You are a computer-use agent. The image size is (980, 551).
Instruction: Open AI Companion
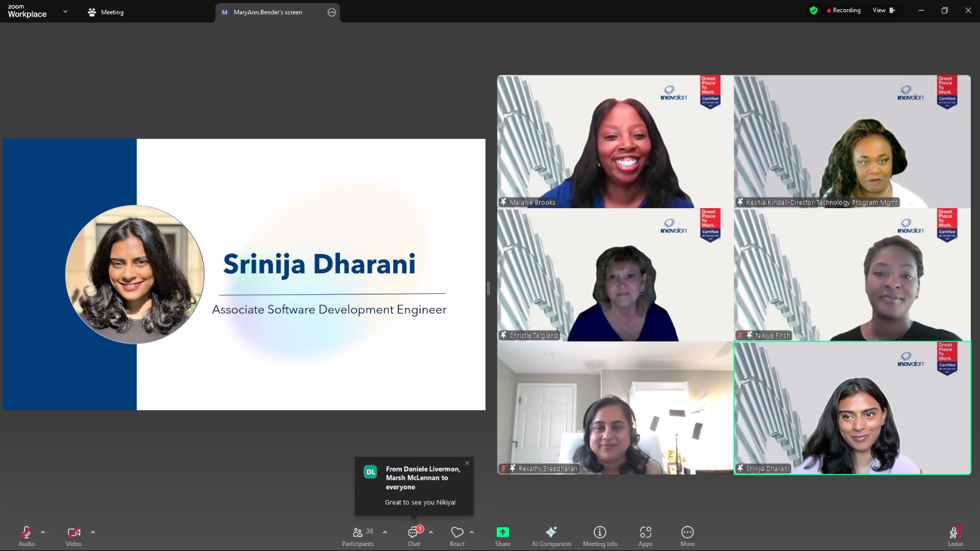(551, 535)
